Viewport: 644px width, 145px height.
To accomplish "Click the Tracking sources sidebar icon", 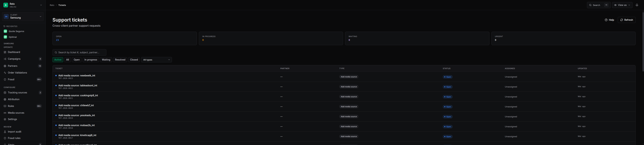I will [5, 93].
